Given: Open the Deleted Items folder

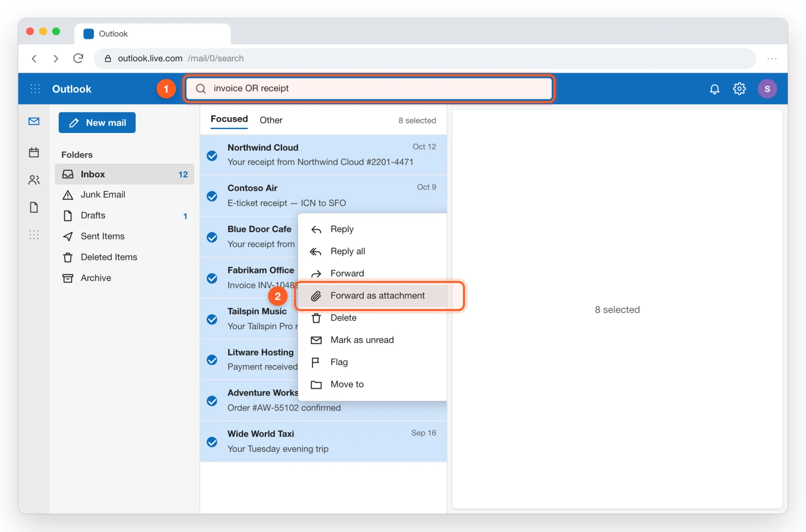Looking at the screenshot, I should point(124,257).
